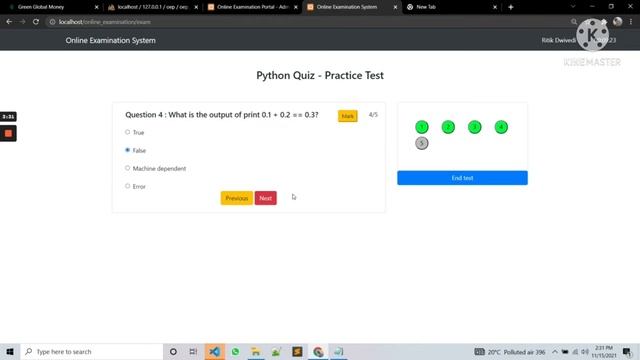Click Online Examination System brand link
Image resolution: width=640 pixels, height=360 pixels.
111,40
